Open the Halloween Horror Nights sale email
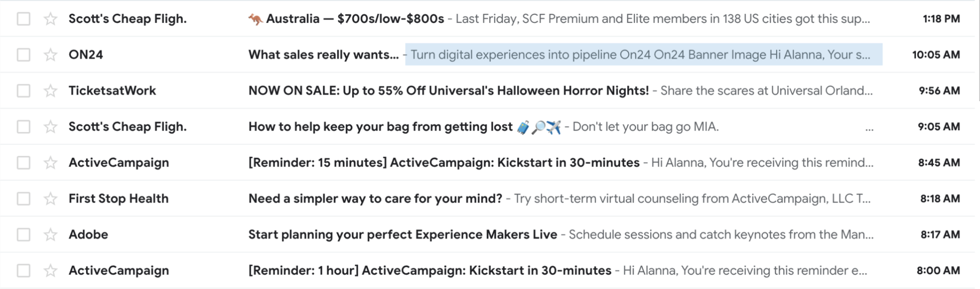The width and height of the screenshot is (980, 289). click(x=448, y=91)
